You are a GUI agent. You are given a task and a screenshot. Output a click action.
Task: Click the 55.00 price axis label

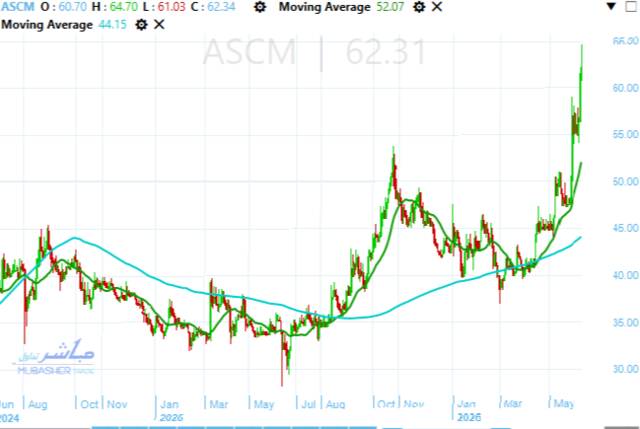pyautogui.click(x=625, y=134)
